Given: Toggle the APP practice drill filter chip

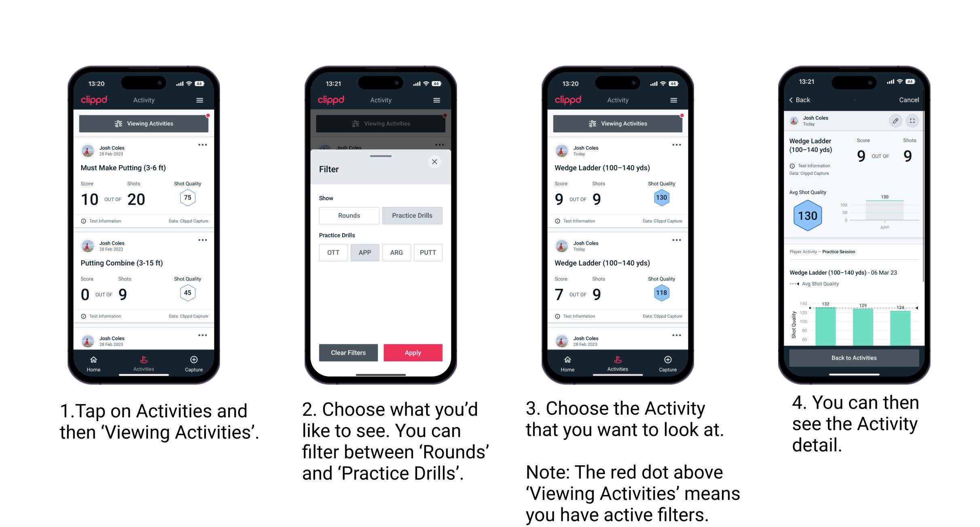Looking at the screenshot, I should (365, 252).
